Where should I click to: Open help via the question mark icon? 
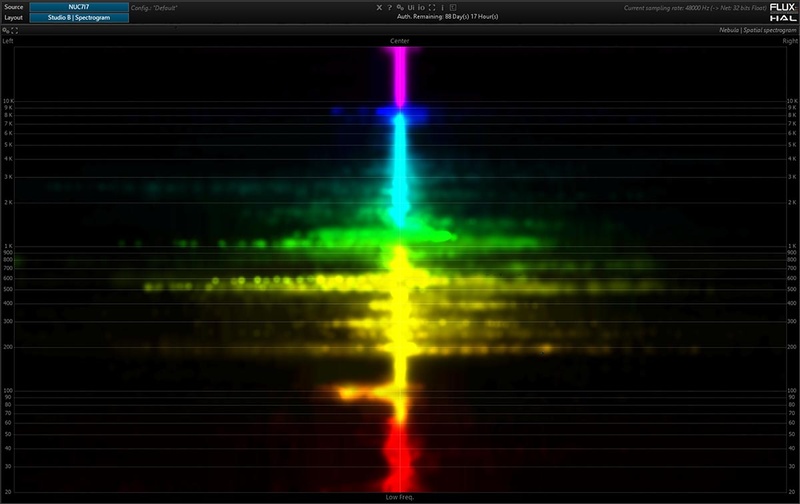point(390,8)
